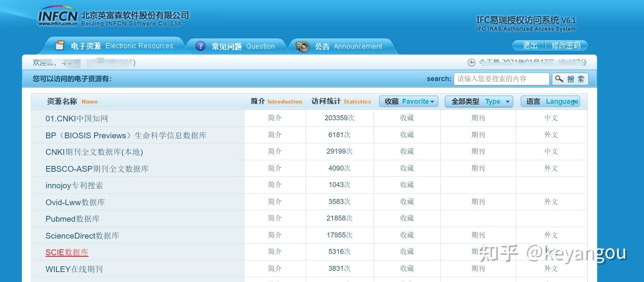Screen dimensions: 644x282
Task: Click the question mark icon
Action: 200,46
